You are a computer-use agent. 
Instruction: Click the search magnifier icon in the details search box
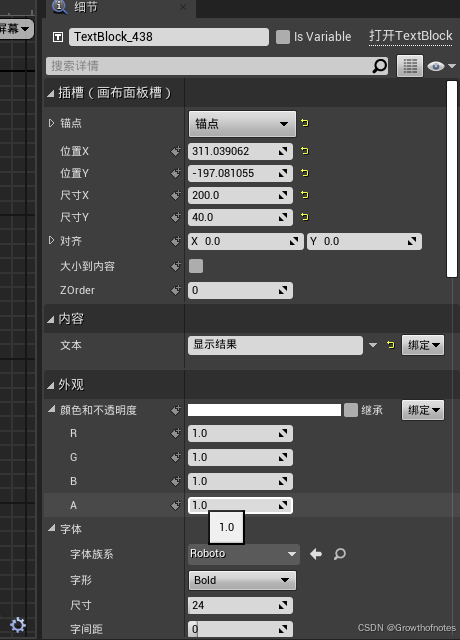click(x=380, y=66)
